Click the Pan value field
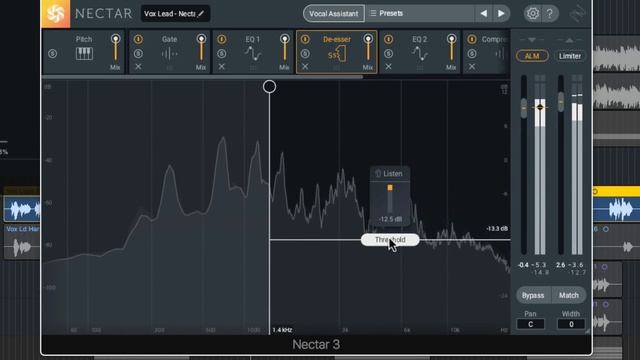This screenshot has width=640, height=360. 530,324
